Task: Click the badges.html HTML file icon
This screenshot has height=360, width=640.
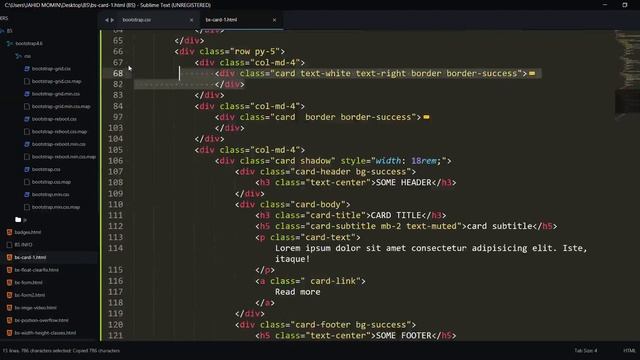Action: tap(9, 232)
